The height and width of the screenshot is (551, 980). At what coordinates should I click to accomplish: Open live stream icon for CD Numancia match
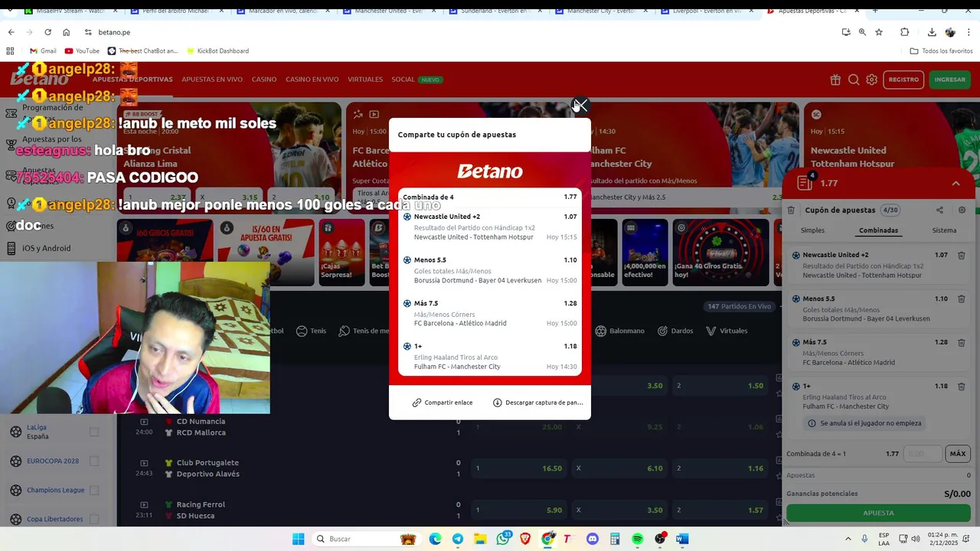(144, 422)
